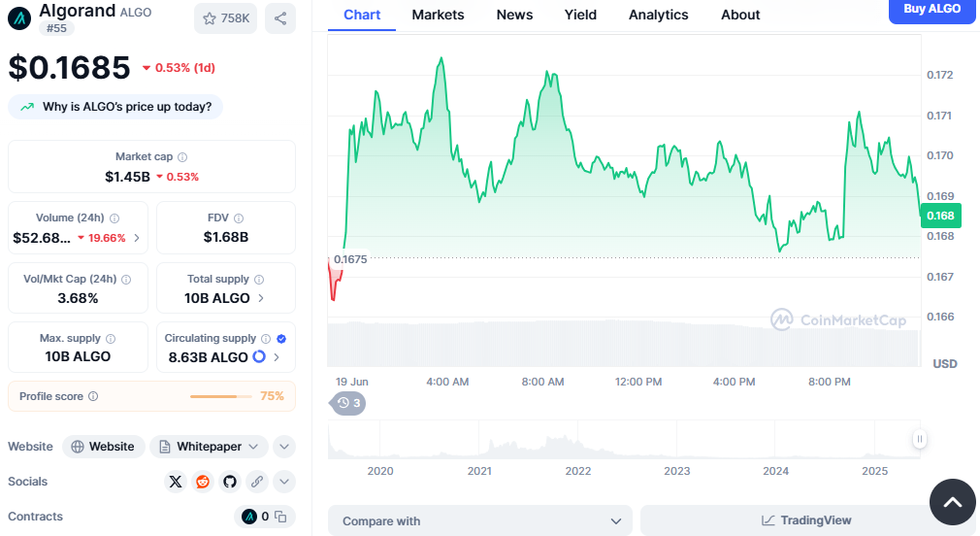Open the Website link button
Screen dimensions: 980x536
[103, 447]
